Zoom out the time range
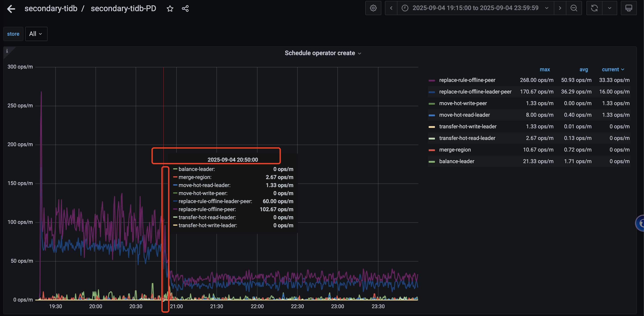This screenshot has width=644, height=316. (x=574, y=8)
